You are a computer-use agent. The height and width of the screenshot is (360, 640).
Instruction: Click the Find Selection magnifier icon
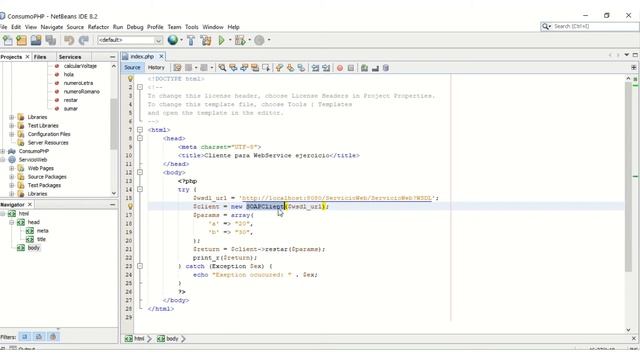222,68
